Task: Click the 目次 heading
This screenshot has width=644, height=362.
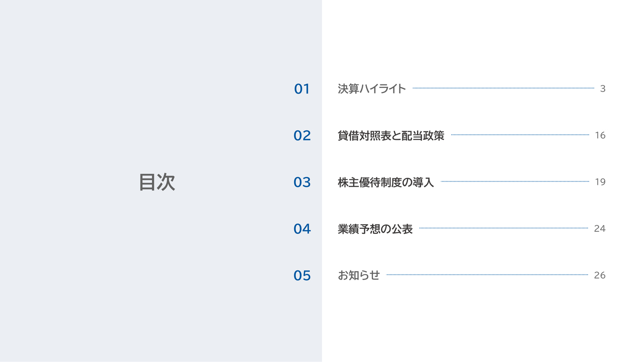Action: (x=157, y=182)
